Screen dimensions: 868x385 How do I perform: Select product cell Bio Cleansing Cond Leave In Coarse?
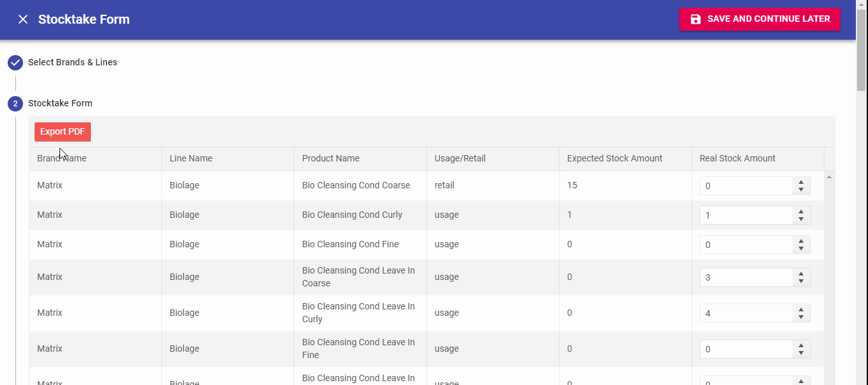[x=360, y=277]
